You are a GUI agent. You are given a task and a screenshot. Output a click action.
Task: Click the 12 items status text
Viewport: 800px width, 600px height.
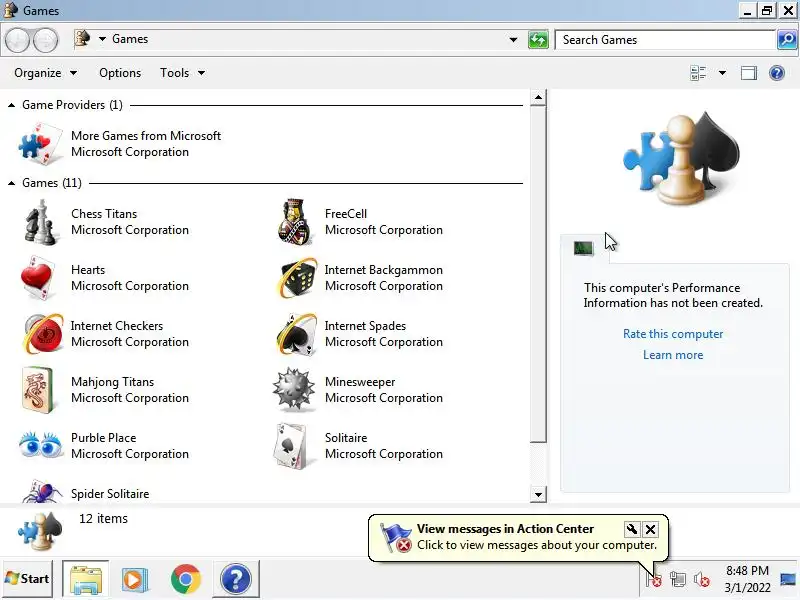[x=103, y=518]
